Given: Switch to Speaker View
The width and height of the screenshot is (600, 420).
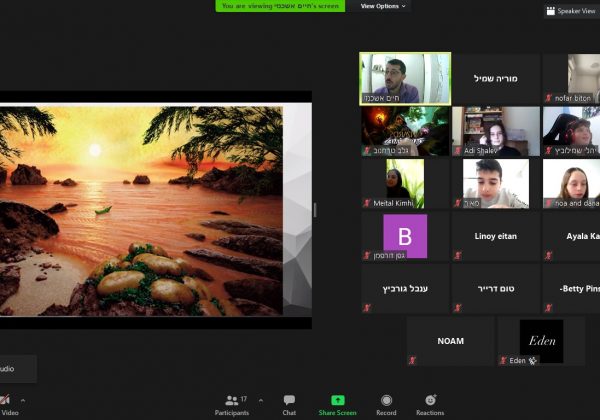Looking at the screenshot, I should click(x=572, y=11).
